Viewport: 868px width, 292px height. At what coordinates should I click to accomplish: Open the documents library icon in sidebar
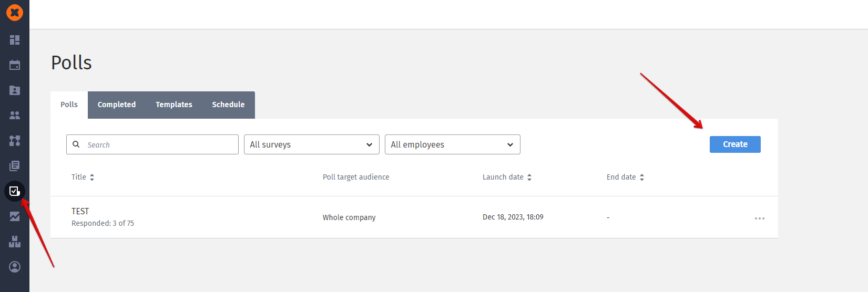(15, 166)
